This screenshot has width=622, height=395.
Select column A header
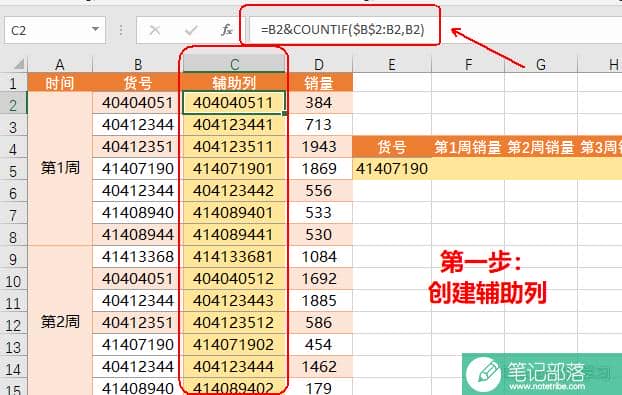[60, 64]
